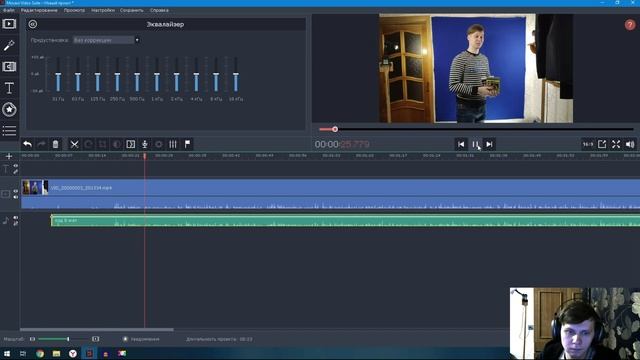Open the Titles text tab
The width and height of the screenshot is (640, 360).
(9, 88)
